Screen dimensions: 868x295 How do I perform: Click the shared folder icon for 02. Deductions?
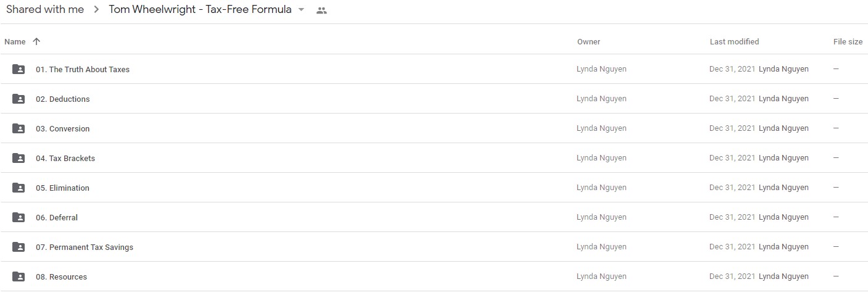click(19, 99)
